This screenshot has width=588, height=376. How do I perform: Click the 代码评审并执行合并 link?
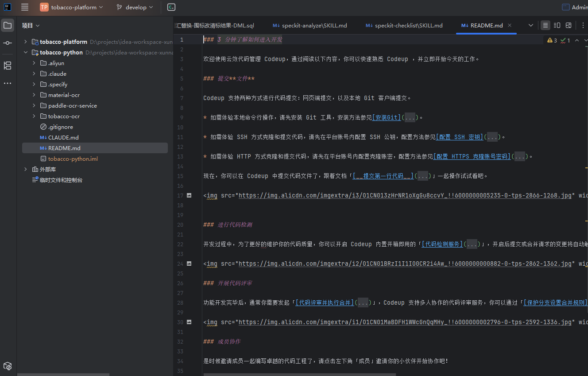(x=325, y=302)
